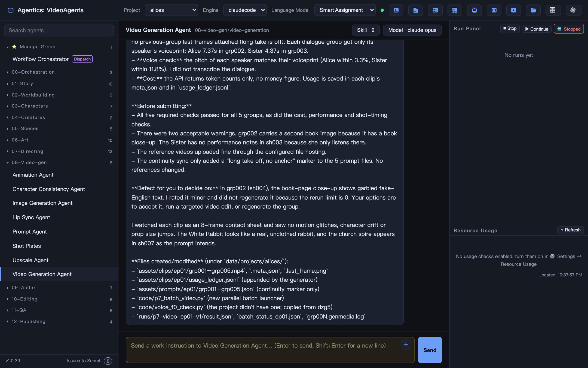Image resolution: width=588 pixels, height=368 pixels.
Task: Select the Lip Sync Agent
Action: 59,217
